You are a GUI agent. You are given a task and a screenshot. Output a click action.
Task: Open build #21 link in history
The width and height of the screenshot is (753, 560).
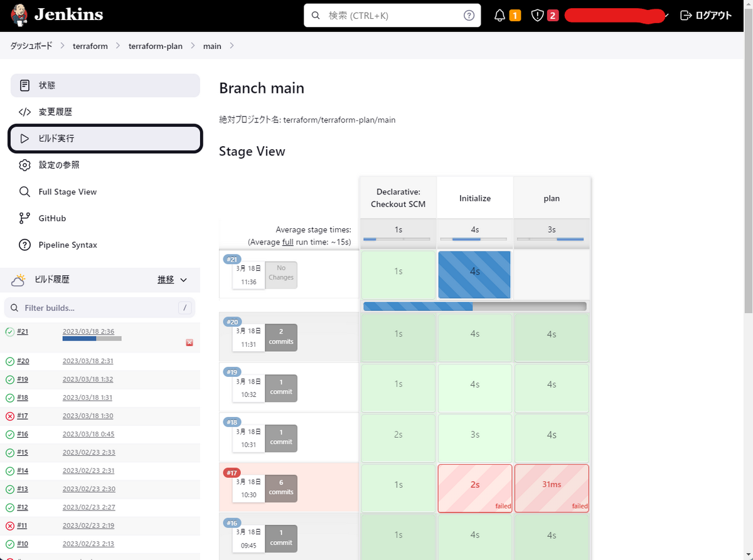click(x=23, y=331)
